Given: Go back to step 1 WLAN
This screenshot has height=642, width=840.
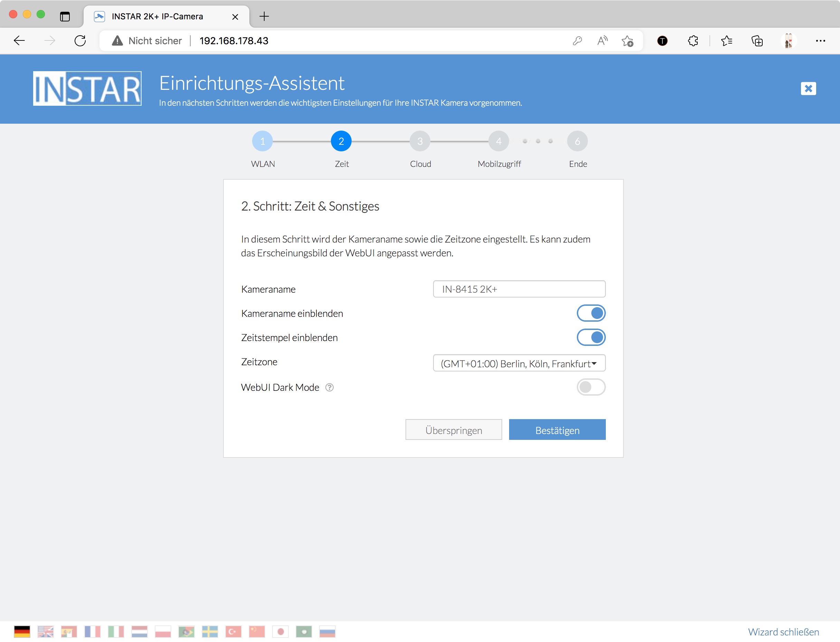Looking at the screenshot, I should (x=262, y=141).
